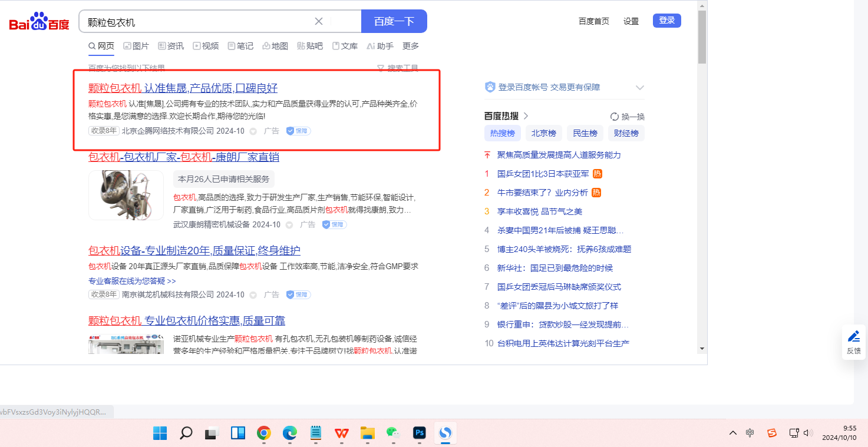Open Google Chrome from the taskbar
Viewport: 868px width, 447px height.
point(263,433)
